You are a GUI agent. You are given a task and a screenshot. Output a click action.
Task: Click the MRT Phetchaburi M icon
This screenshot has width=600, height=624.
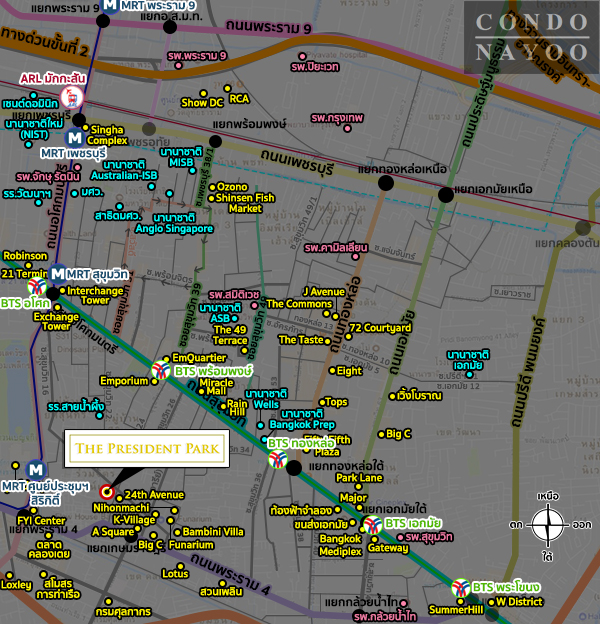74,138
